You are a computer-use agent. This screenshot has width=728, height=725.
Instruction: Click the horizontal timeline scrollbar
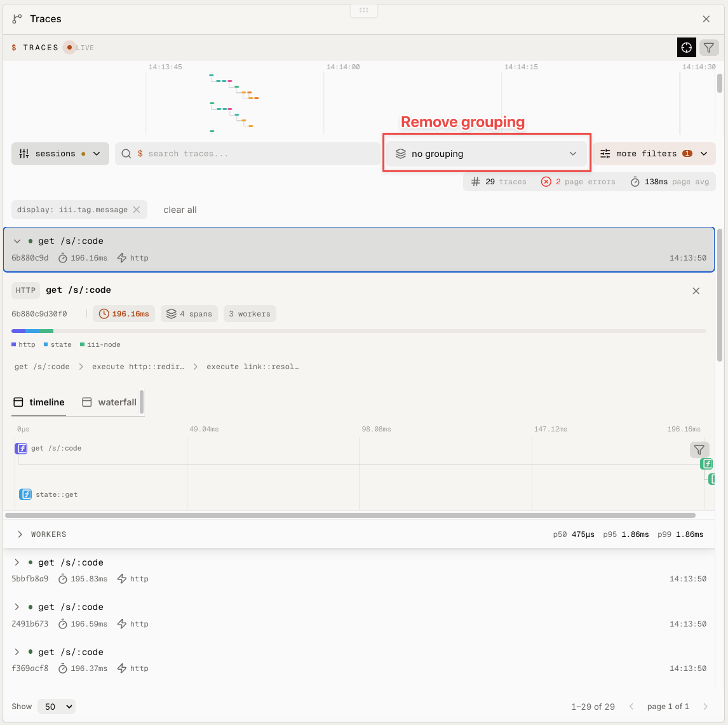click(350, 515)
